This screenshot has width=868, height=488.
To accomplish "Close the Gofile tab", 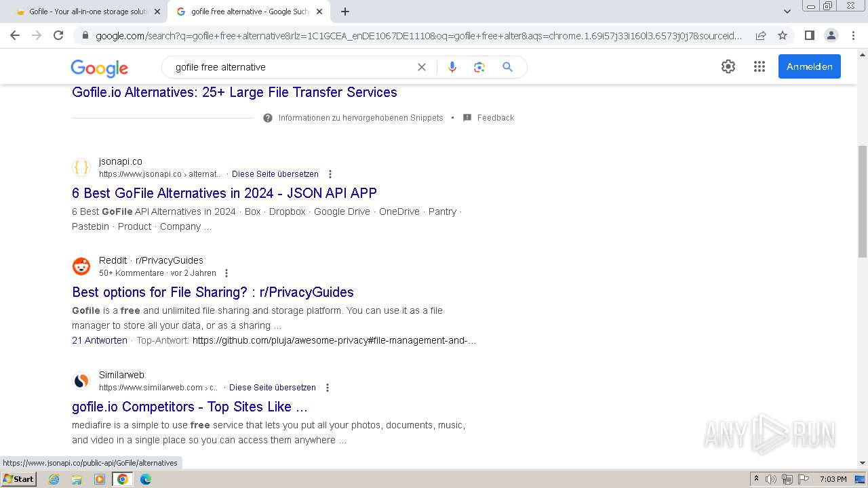I will click(x=157, y=12).
